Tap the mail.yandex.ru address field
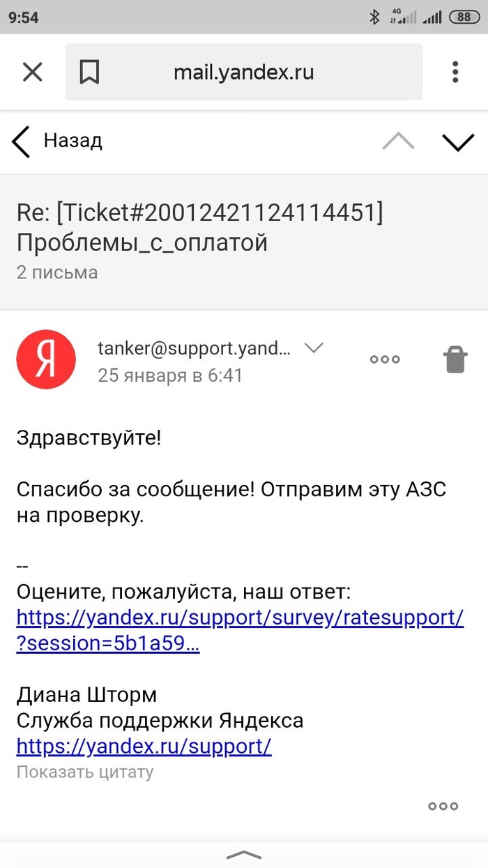This screenshot has width=488, height=868. [x=244, y=72]
